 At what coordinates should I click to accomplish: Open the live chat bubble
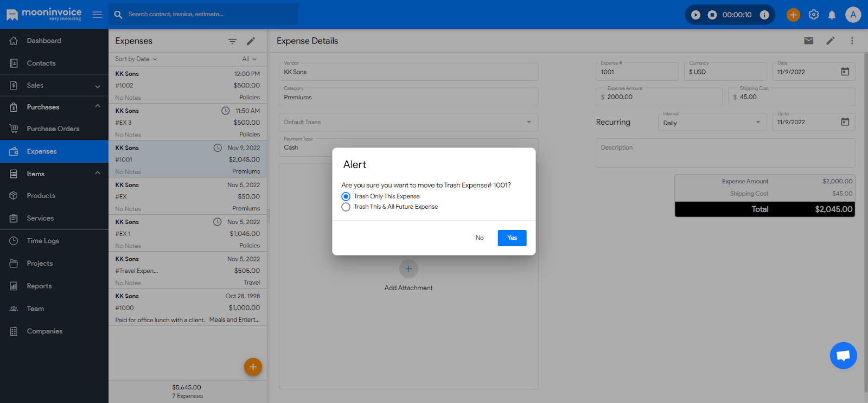(x=843, y=355)
